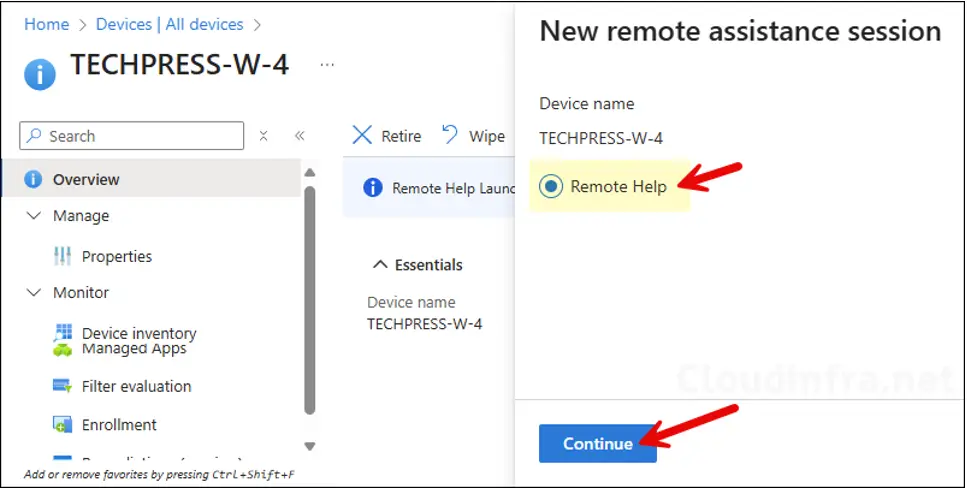Click the Wipe device icon
967x489 pixels.
(450, 135)
